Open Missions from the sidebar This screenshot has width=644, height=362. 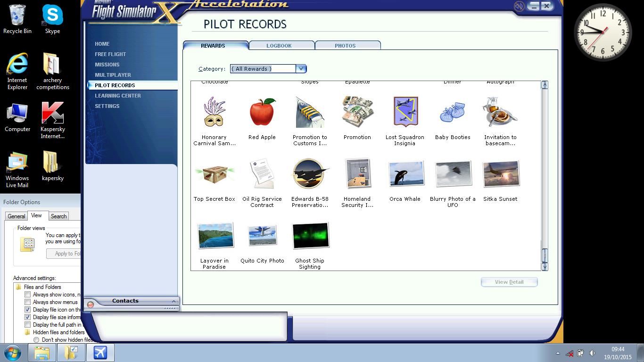(x=107, y=65)
